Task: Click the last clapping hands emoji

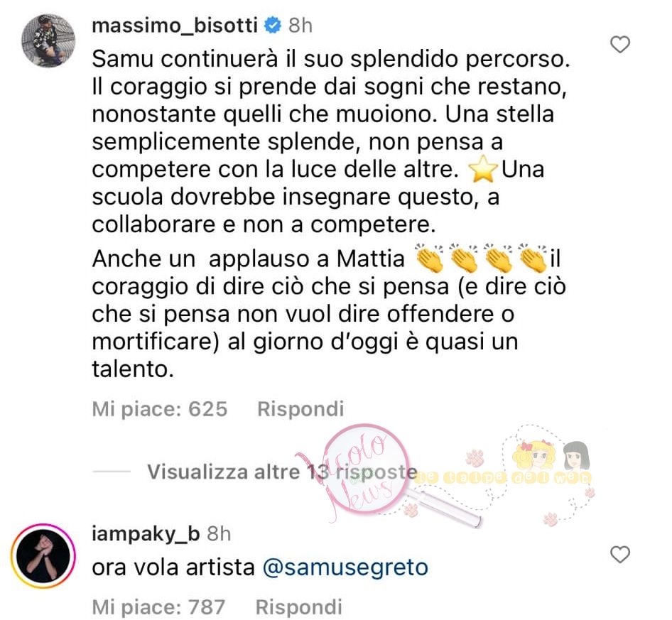Action: tap(533, 258)
